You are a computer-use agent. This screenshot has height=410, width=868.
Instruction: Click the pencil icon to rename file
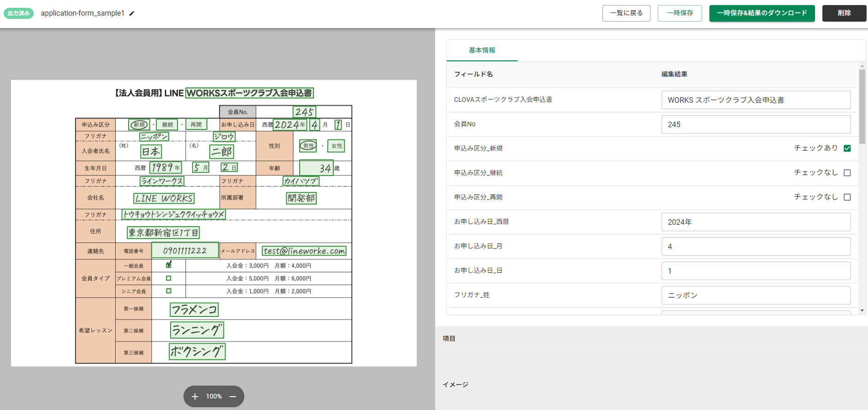click(x=132, y=13)
